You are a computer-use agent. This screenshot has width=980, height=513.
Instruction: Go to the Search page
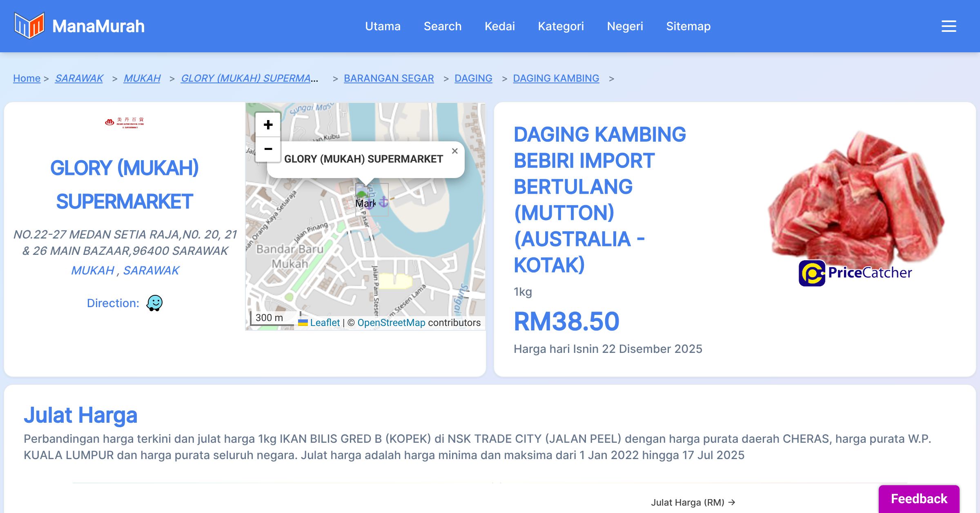click(442, 26)
